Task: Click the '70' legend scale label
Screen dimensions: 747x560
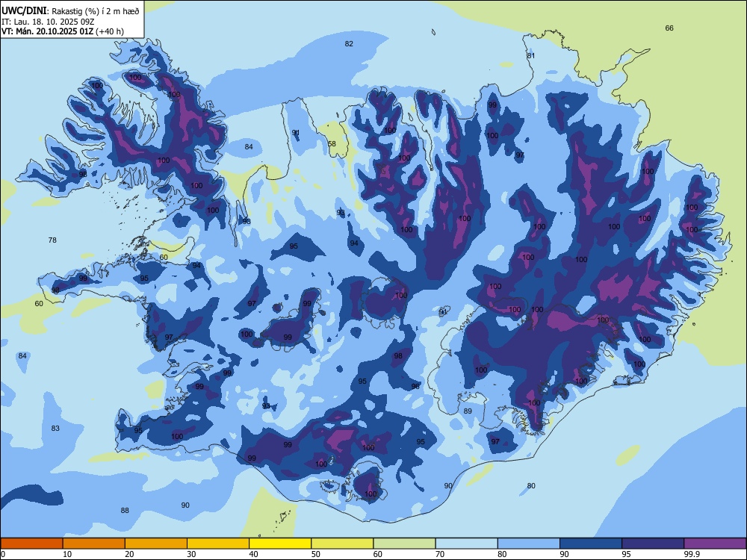Action: click(440, 554)
